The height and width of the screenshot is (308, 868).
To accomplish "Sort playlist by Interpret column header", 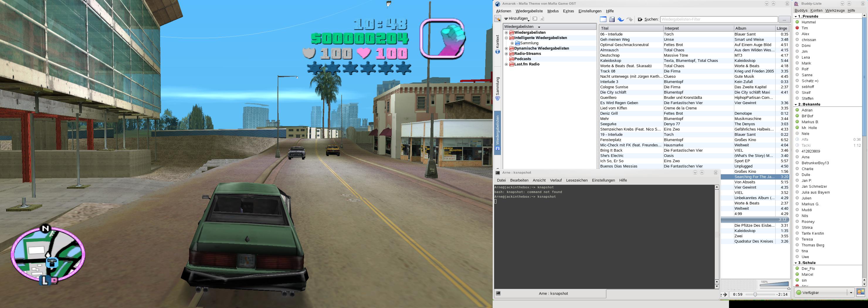I will pyautogui.click(x=698, y=28).
